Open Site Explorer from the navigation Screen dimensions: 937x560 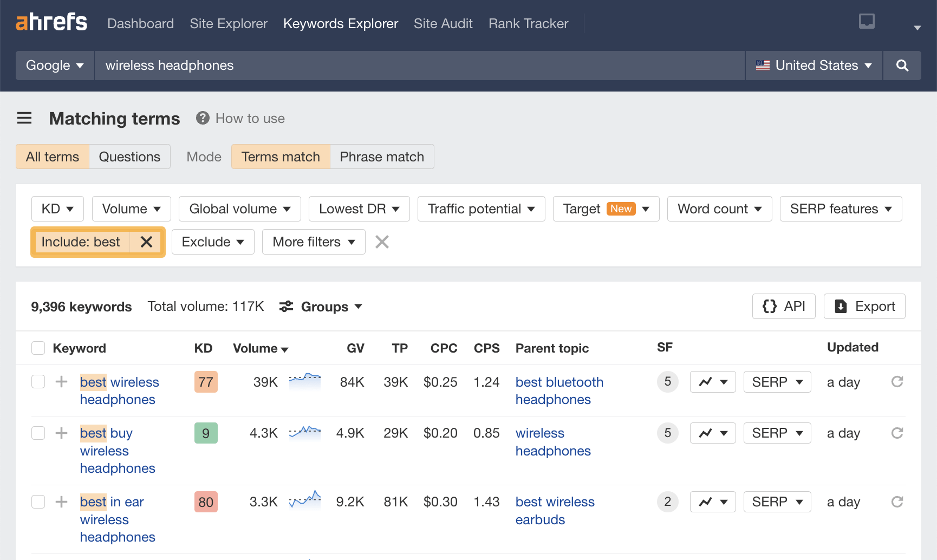(x=229, y=23)
